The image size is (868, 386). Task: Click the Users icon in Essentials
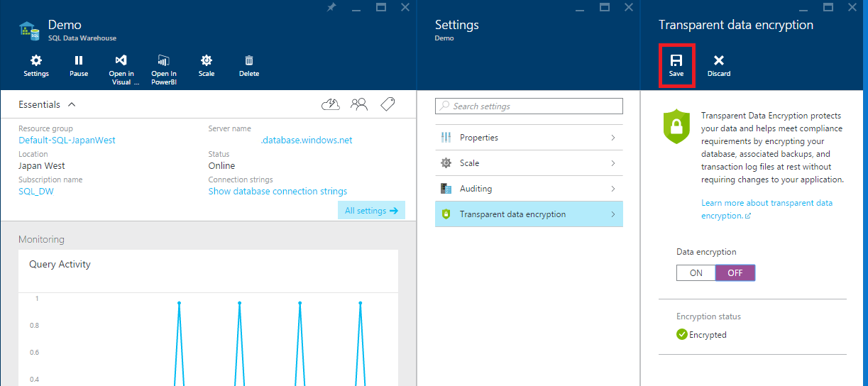[359, 104]
